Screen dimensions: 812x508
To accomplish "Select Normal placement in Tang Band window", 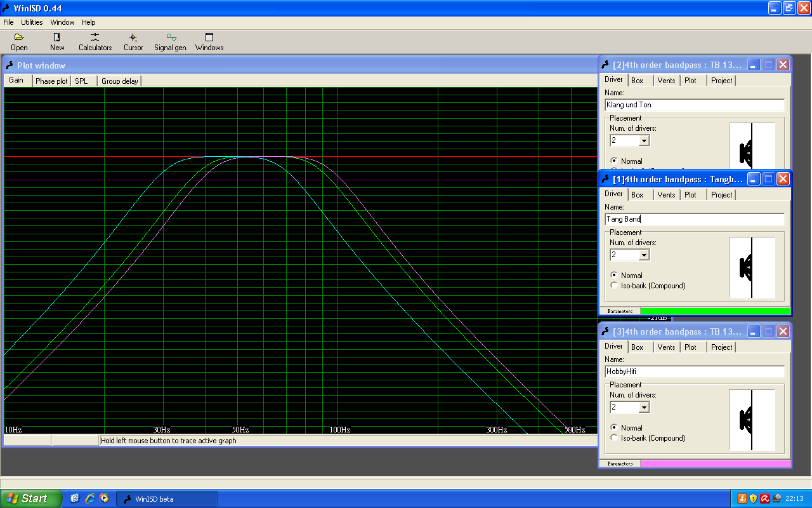I will (x=613, y=276).
